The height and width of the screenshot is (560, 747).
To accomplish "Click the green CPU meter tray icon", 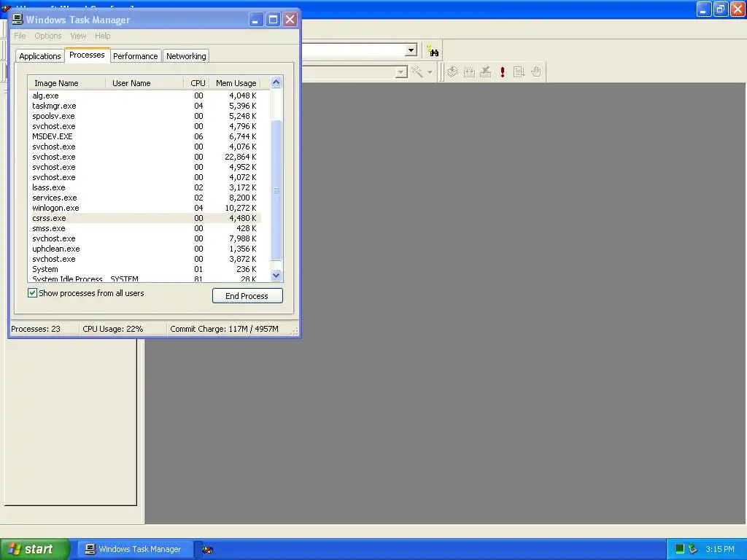I will coord(680,549).
